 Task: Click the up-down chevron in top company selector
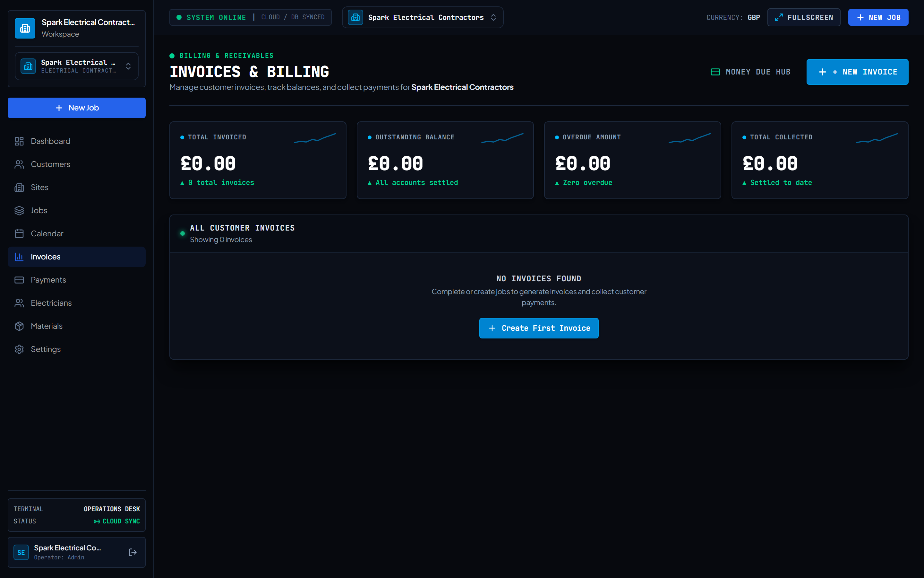click(x=493, y=17)
